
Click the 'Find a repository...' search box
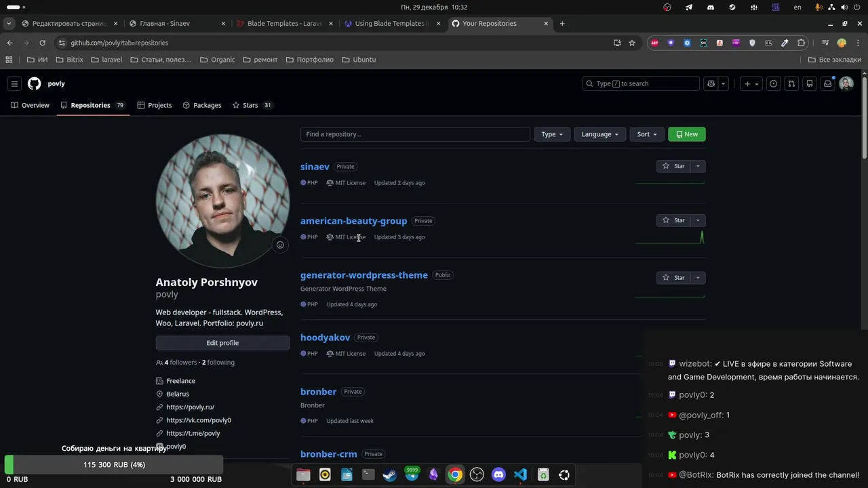(x=415, y=134)
